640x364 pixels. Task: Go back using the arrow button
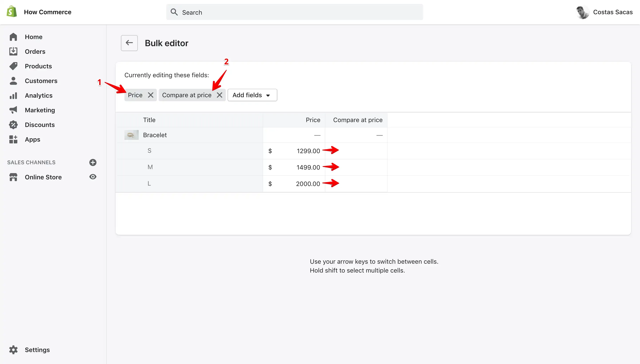[129, 43]
